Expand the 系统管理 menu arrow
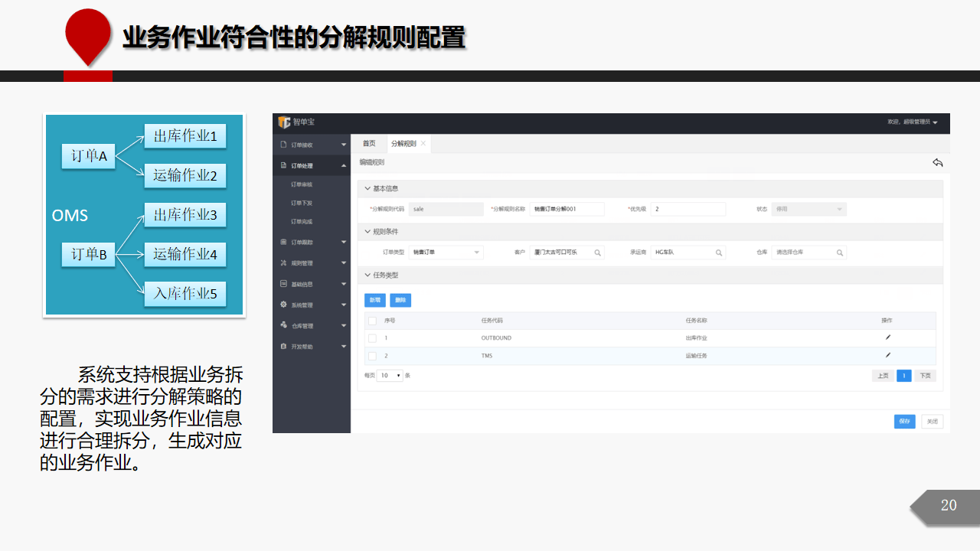This screenshot has width=980, height=551. pos(343,305)
